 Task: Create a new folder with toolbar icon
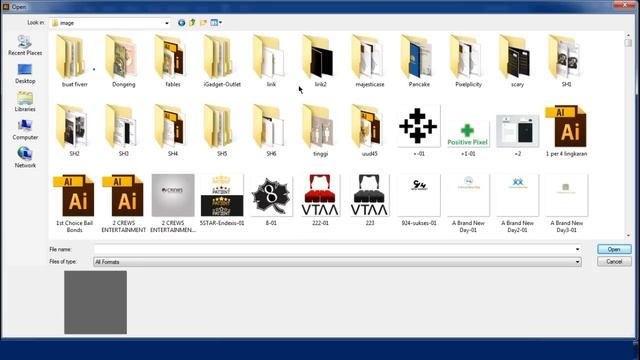click(x=203, y=23)
